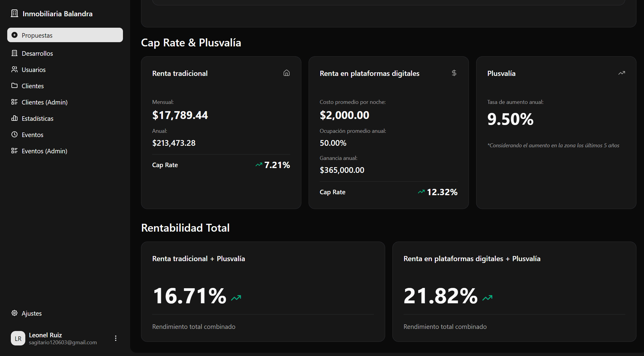Click the plus icon beside Propuestas
The image size is (644, 356).
pos(14,35)
